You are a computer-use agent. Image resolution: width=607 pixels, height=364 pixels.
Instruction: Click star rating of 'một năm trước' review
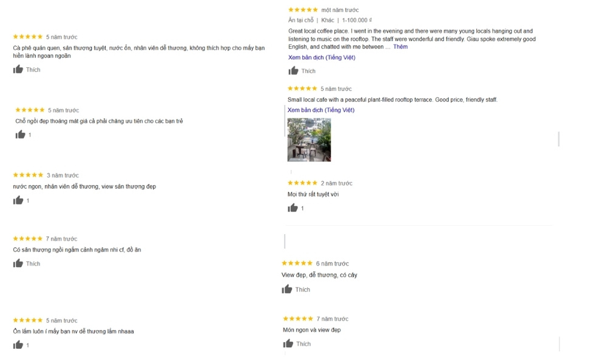[x=303, y=10]
